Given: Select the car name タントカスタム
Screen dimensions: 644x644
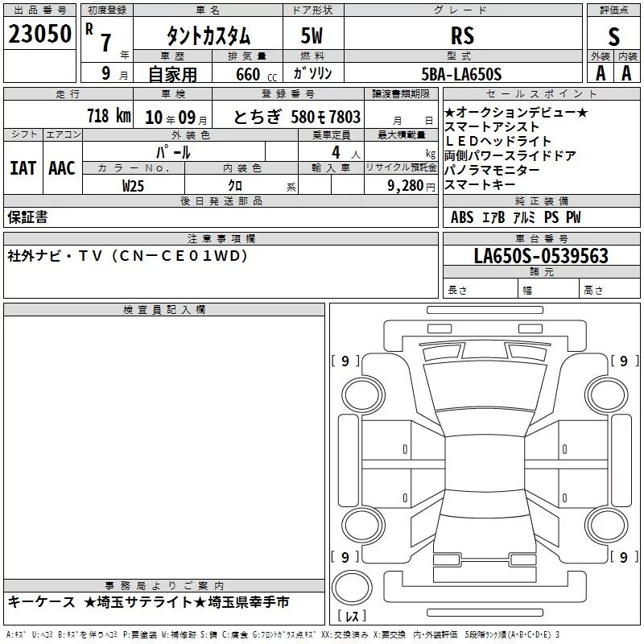Looking at the screenshot, I should click(x=208, y=36).
